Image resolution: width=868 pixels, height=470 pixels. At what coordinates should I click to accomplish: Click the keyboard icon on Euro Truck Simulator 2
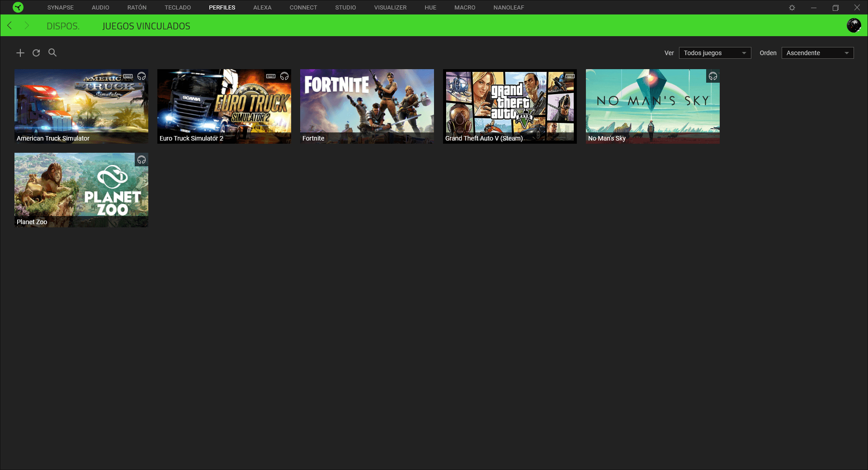click(271, 76)
